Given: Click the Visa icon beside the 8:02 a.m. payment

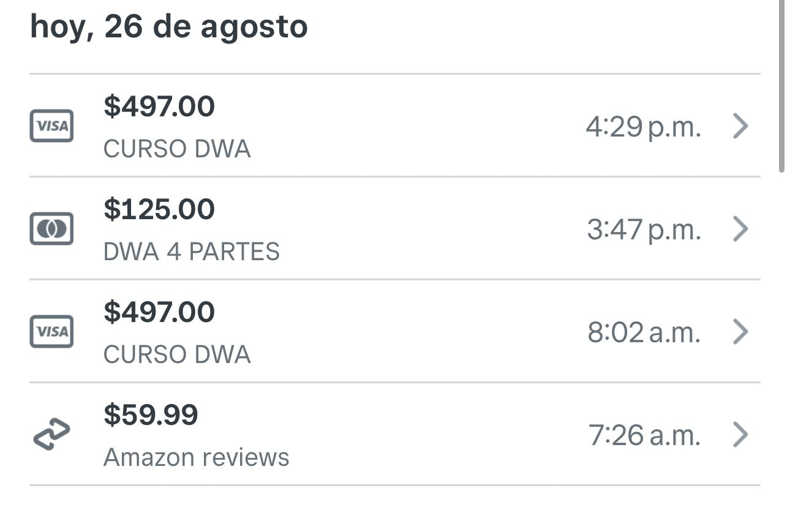Looking at the screenshot, I should pyautogui.click(x=51, y=332).
